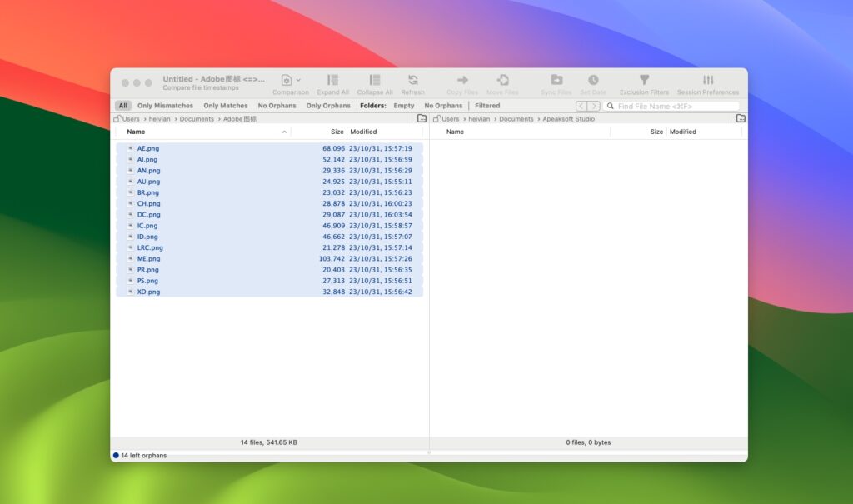Enable the Empty folders filter

(403, 105)
